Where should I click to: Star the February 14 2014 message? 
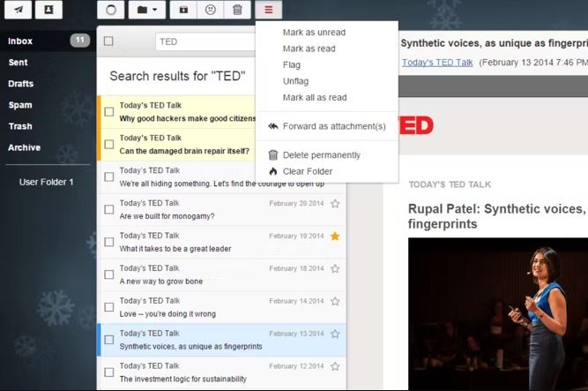coord(335,301)
